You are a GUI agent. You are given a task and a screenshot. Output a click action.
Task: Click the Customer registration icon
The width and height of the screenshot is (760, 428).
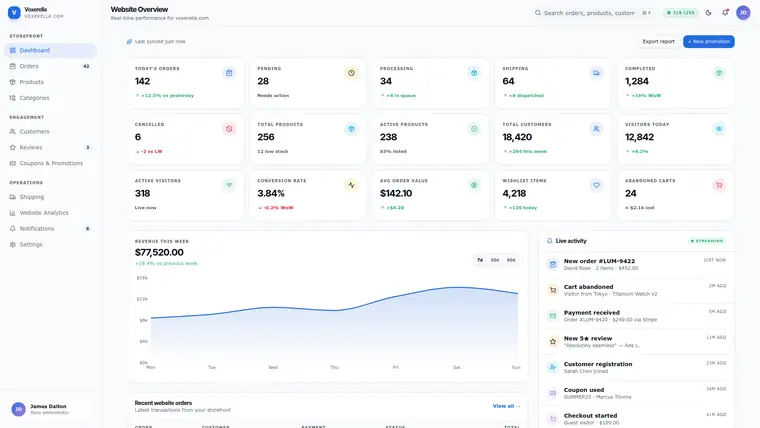tap(553, 367)
